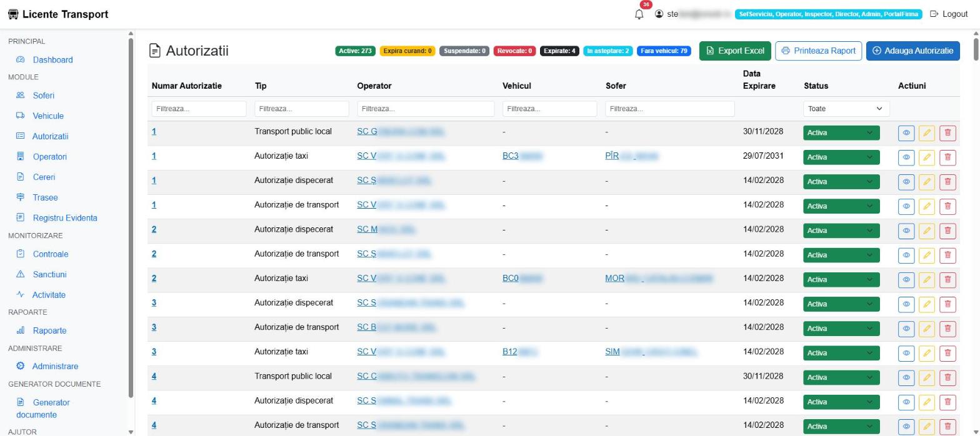The image size is (980, 436).
Task: Click the pencil icon for 3 Autorizație dispecerat
Action: tap(927, 304)
